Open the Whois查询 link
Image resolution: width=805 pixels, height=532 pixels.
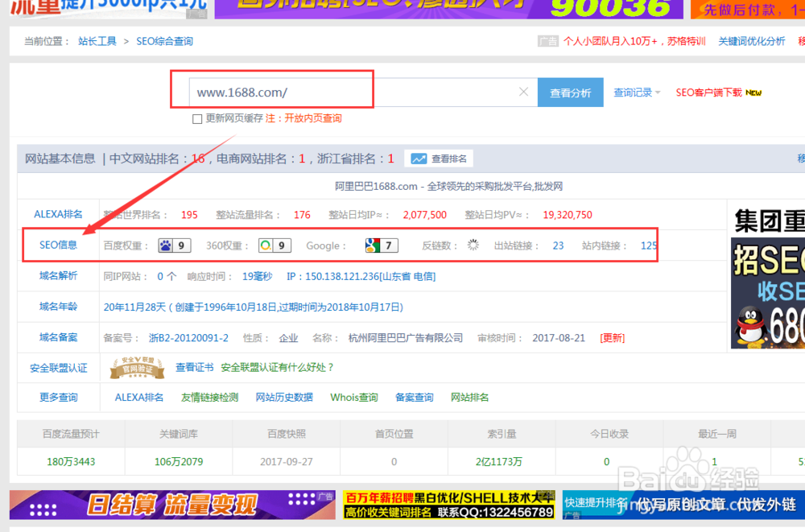[353, 397]
